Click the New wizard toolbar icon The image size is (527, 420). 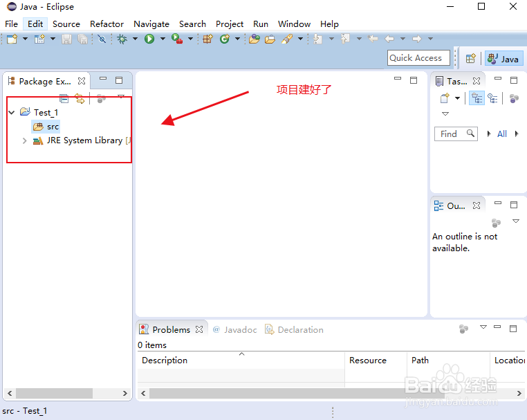tap(12, 39)
